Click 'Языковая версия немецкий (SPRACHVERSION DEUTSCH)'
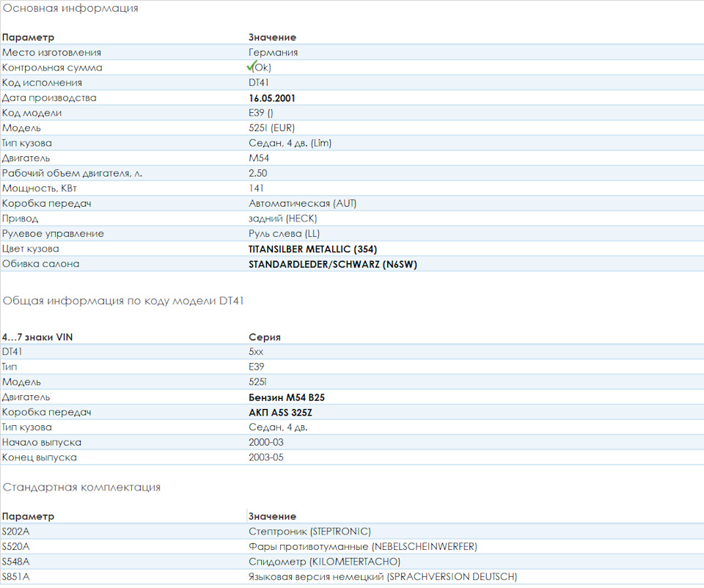Viewport: 704px width, 588px height. [x=383, y=577]
